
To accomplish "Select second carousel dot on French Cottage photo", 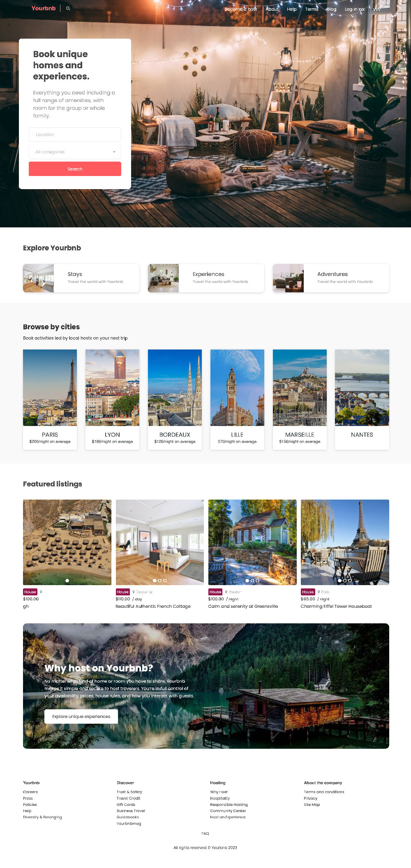I will [x=160, y=581].
